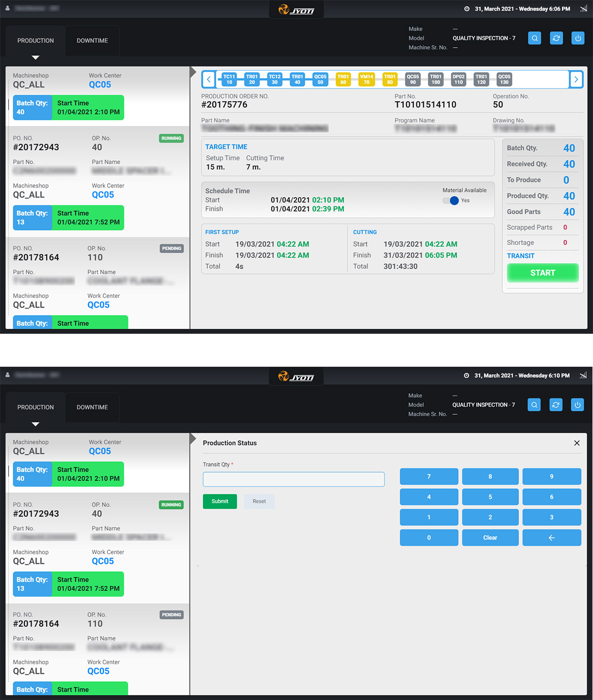Click the green Submit button

pos(220,501)
